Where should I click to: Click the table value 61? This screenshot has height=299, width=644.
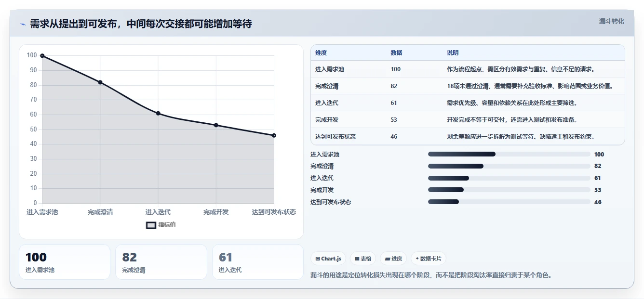tap(394, 103)
